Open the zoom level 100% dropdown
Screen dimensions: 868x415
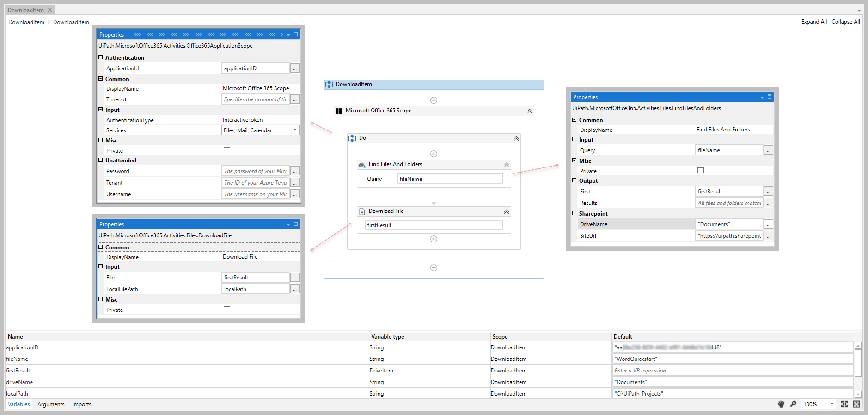pos(819,404)
